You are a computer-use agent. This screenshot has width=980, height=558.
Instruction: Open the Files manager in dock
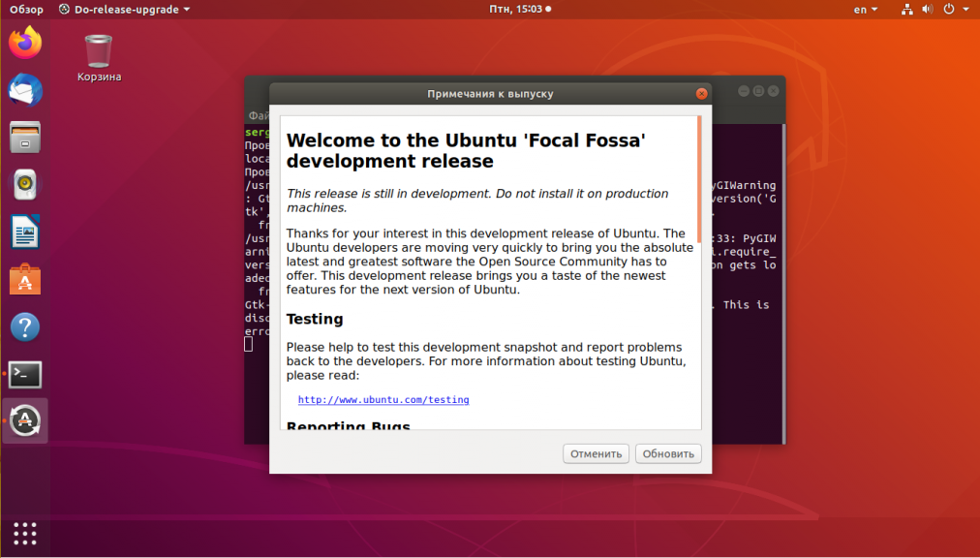coord(25,137)
